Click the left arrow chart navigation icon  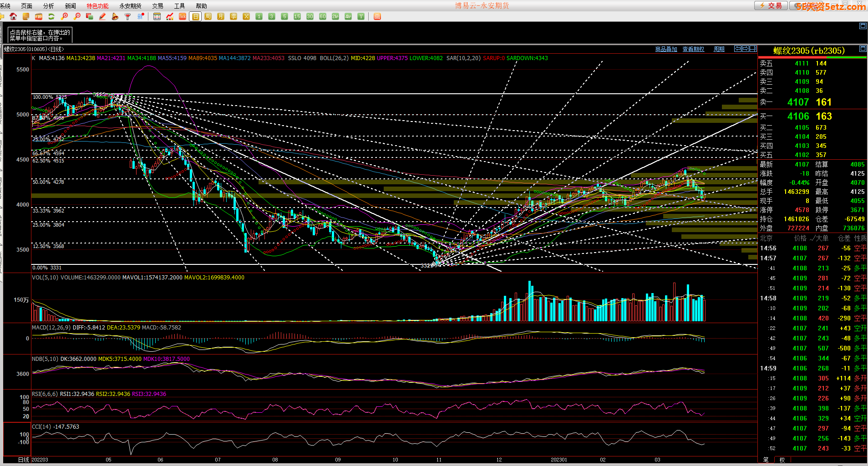click(x=738, y=49)
